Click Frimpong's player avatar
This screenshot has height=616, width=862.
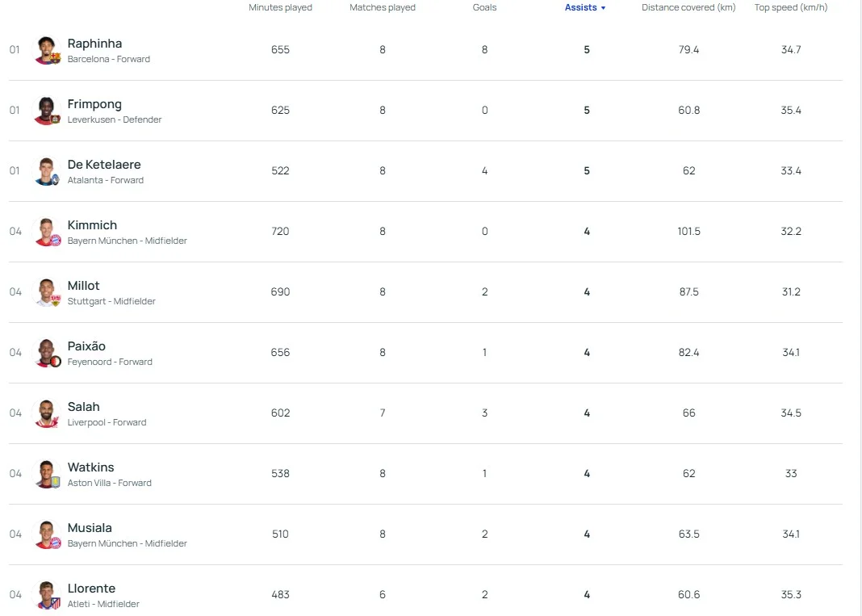coord(47,111)
